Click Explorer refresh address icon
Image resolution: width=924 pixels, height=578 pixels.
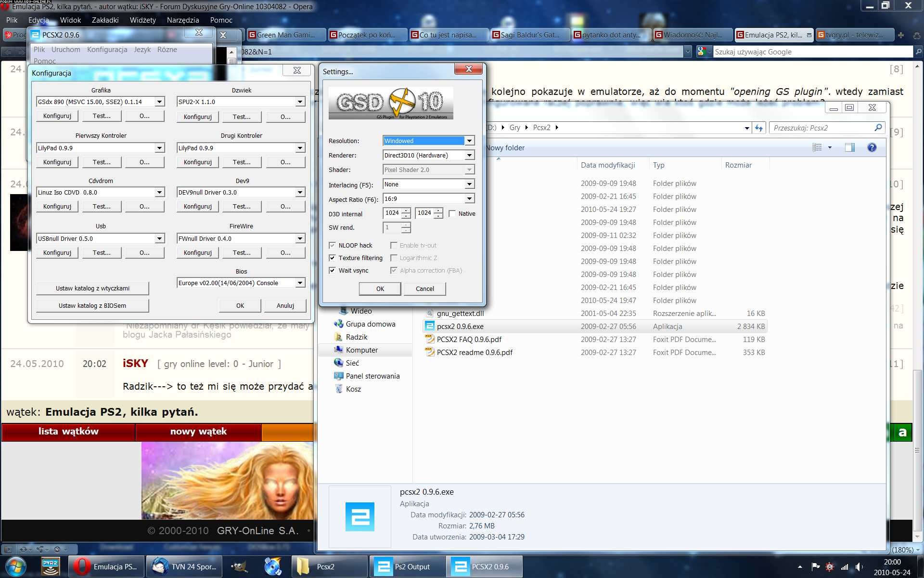(759, 128)
